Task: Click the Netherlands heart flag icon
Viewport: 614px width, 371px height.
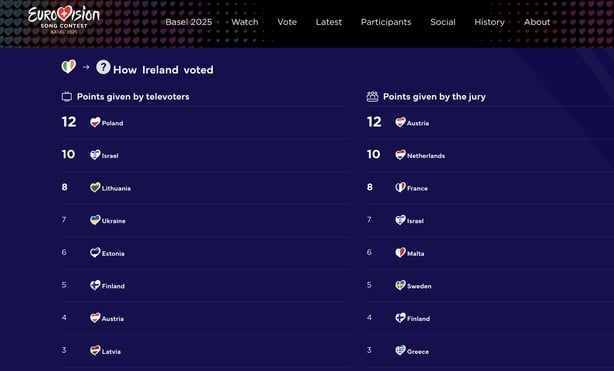Action: pos(400,155)
